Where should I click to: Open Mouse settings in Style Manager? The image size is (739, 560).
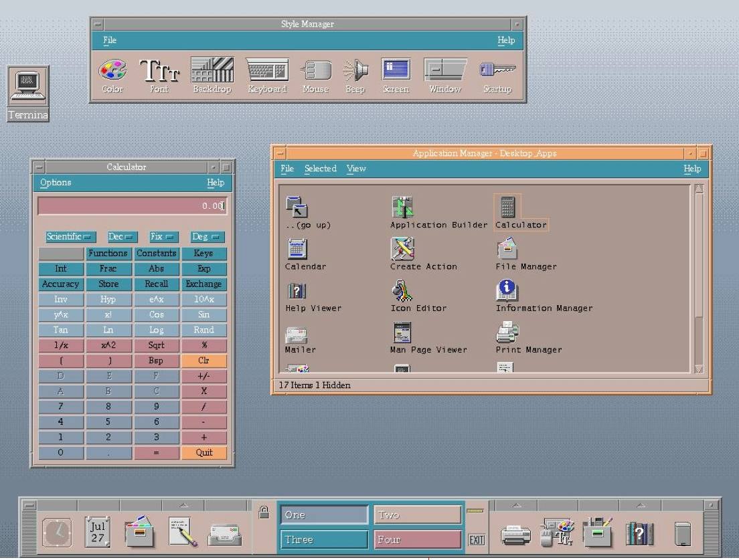click(x=315, y=74)
